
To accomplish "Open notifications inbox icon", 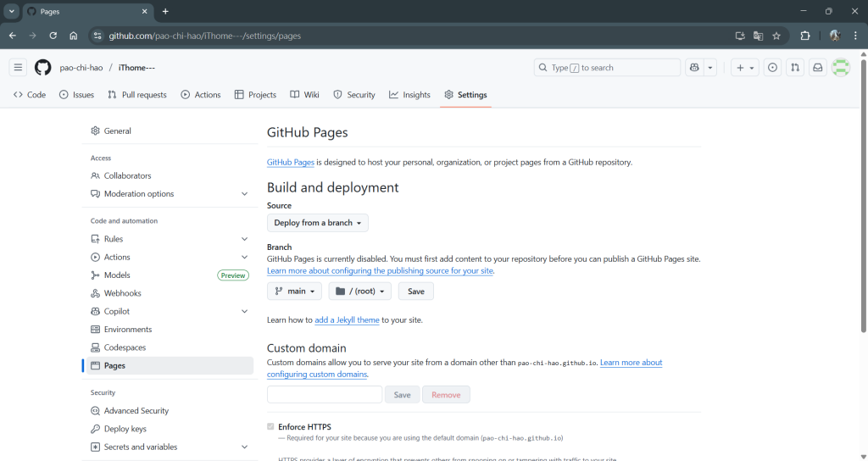I will click(818, 68).
